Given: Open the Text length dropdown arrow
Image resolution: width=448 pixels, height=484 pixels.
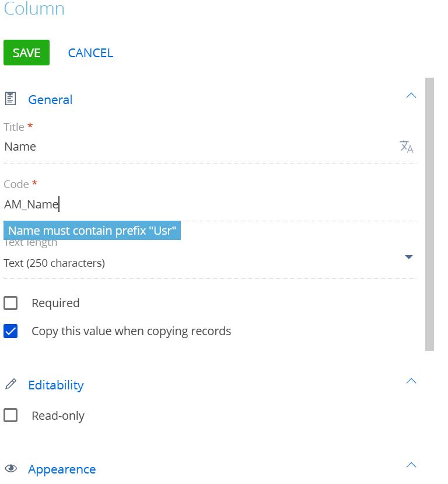Looking at the screenshot, I should (x=409, y=257).
